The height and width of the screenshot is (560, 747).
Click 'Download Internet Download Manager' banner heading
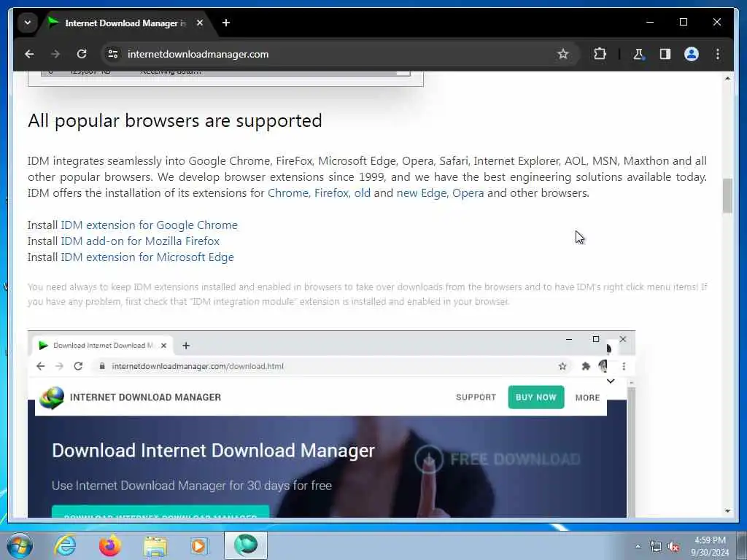[214, 451]
